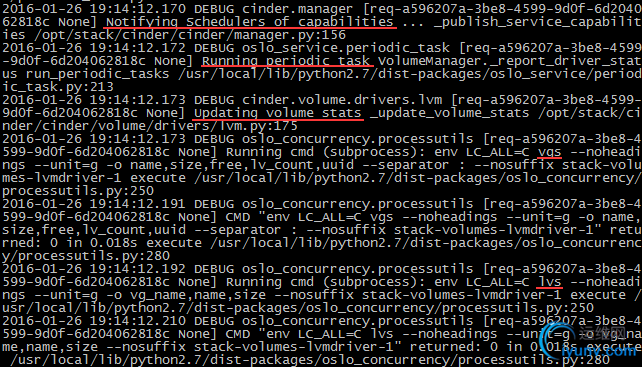Click 'VolumeManager._report_driver_stat' text
This screenshot has height=367, width=642.
[x=509, y=61]
